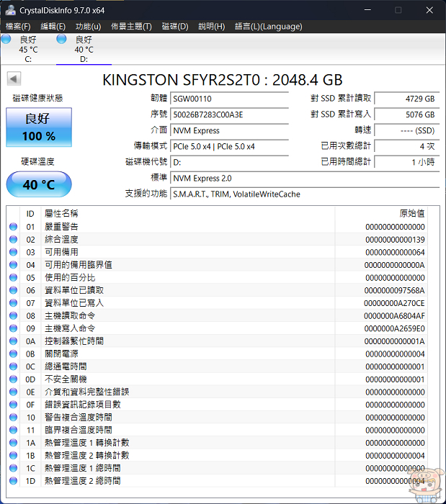Click status orb for attribute 01 嚴重警告
This screenshot has width=446, height=504.
pyautogui.click(x=13, y=227)
